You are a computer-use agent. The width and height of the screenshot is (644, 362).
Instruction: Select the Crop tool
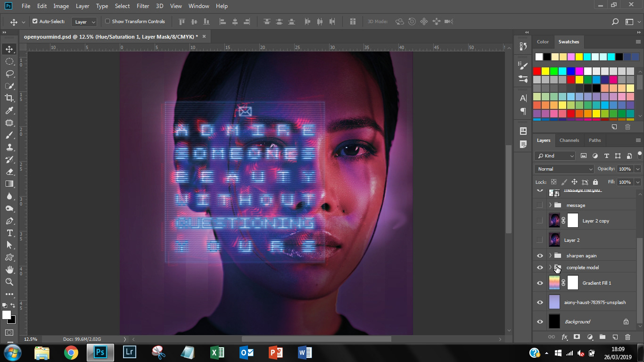(9, 98)
